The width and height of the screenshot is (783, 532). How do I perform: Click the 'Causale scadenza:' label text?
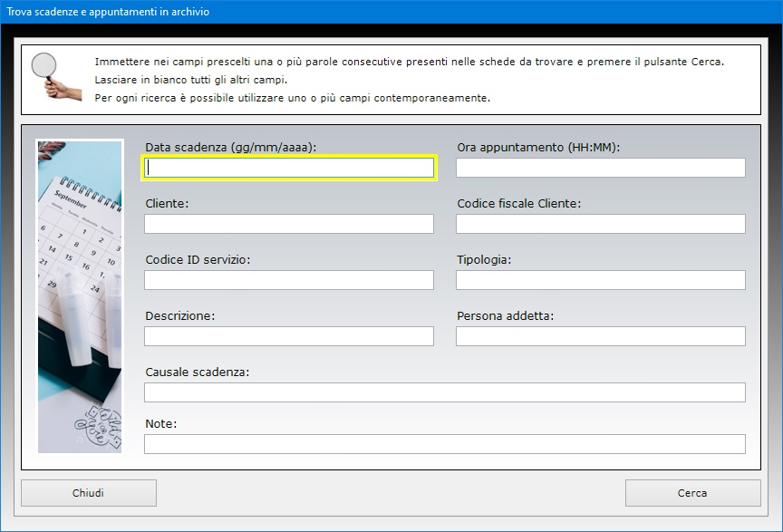197,372
